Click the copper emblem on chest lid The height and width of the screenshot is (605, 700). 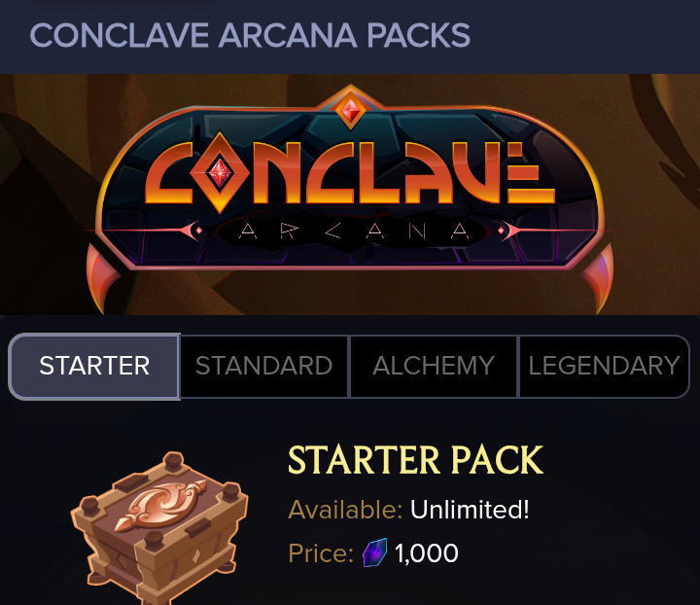pyautogui.click(x=160, y=506)
